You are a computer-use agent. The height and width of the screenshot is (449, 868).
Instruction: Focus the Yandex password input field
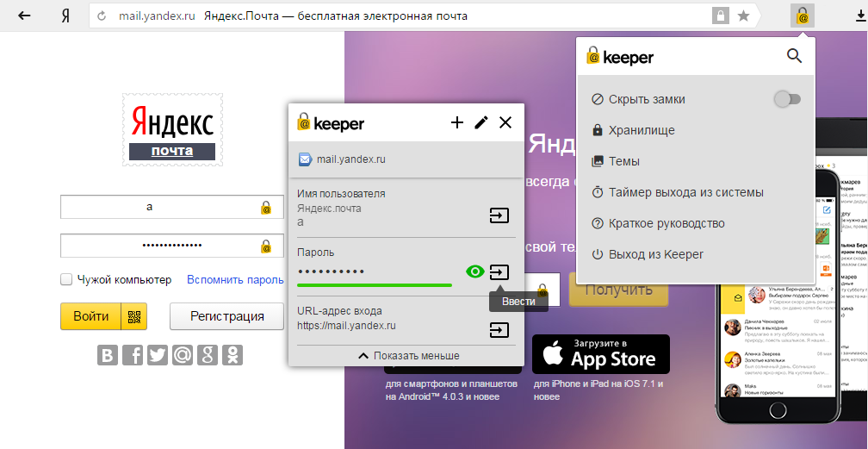click(172, 246)
